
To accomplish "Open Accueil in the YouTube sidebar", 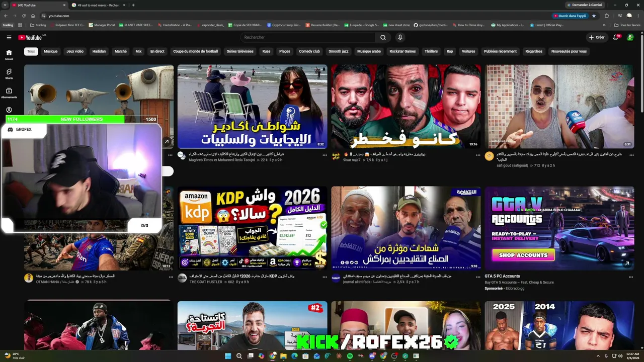I will pyautogui.click(x=9, y=54).
